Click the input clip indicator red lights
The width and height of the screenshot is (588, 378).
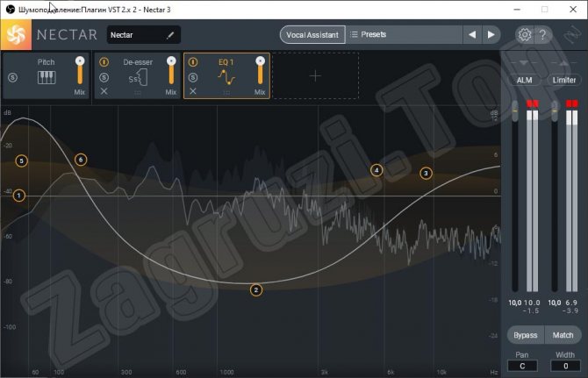pos(533,103)
